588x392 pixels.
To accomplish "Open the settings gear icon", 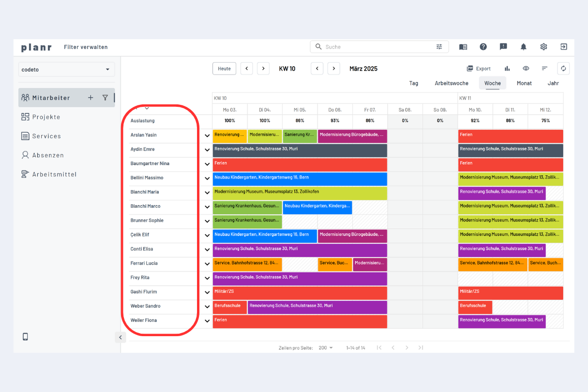I will (x=543, y=47).
